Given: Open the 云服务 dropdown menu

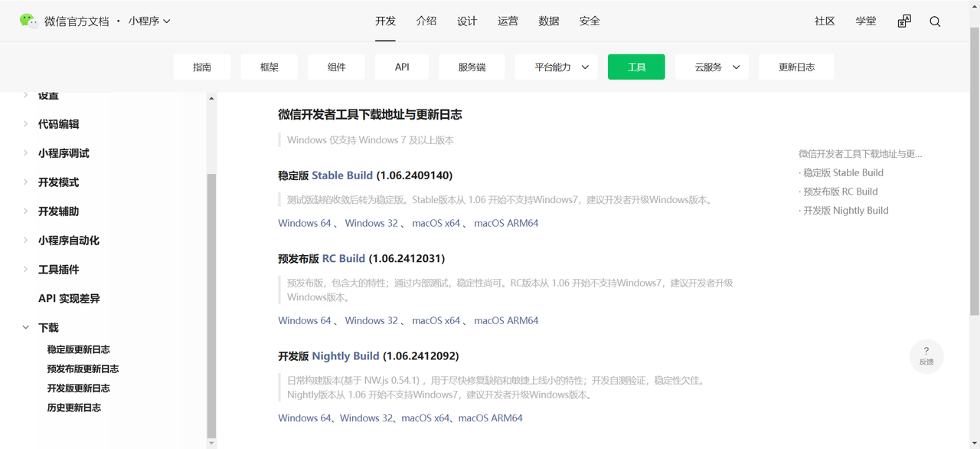Looking at the screenshot, I should click(711, 67).
